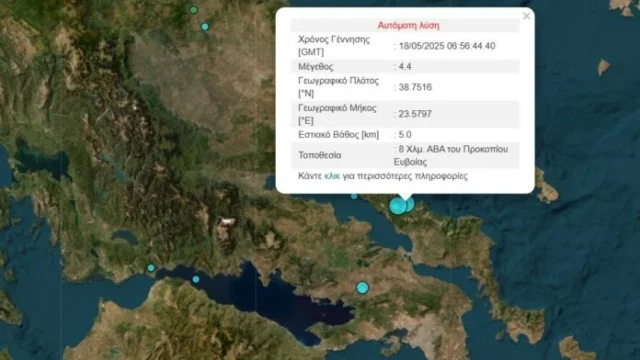Select focal depth value '5.0'
Image resolution: width=640 pixels, height=360 pixels.
(x=405, y=134)
